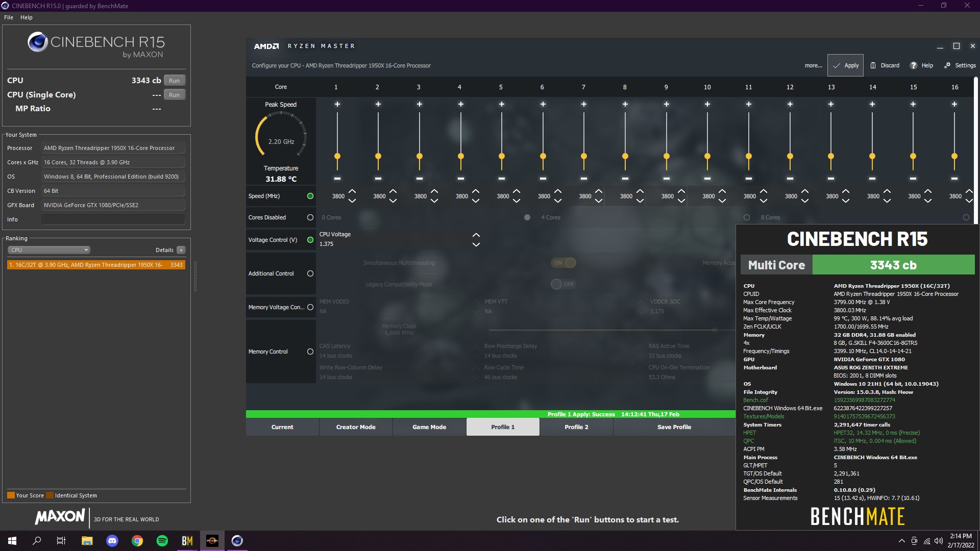This screenshot has height=551, width=980.
Task: Click the volume icon in system tray
Action: [x=938, y=541]
